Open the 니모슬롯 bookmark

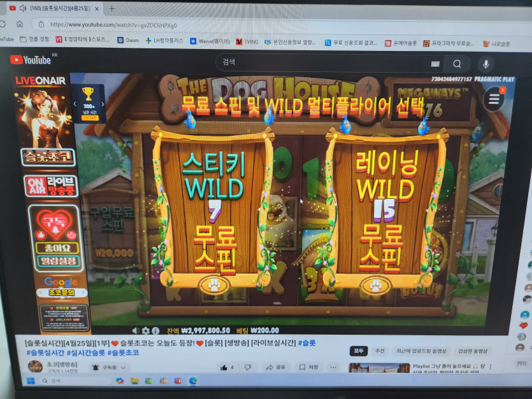(496, 44)
